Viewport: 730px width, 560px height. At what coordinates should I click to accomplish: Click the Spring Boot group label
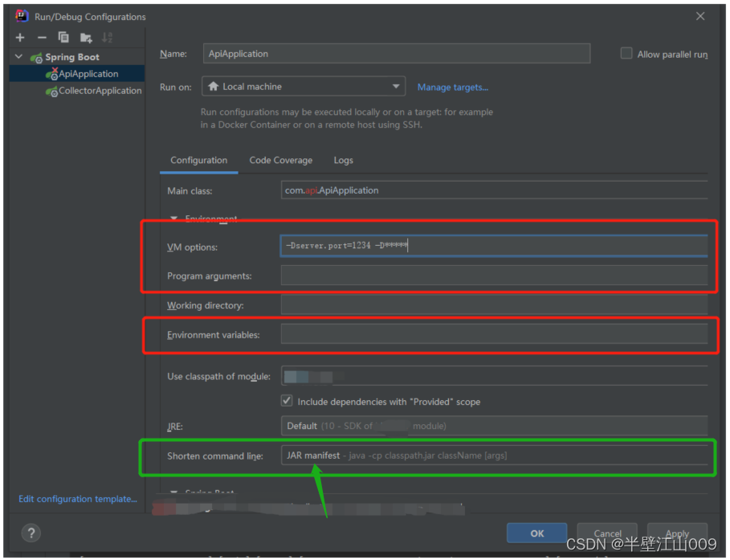72,57
